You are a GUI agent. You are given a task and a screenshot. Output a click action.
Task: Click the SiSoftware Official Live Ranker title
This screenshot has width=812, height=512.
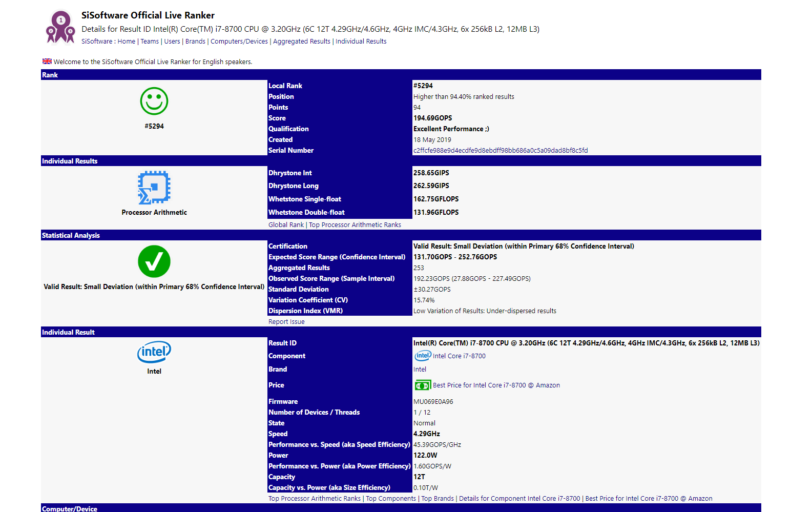(x=148, y=15)
